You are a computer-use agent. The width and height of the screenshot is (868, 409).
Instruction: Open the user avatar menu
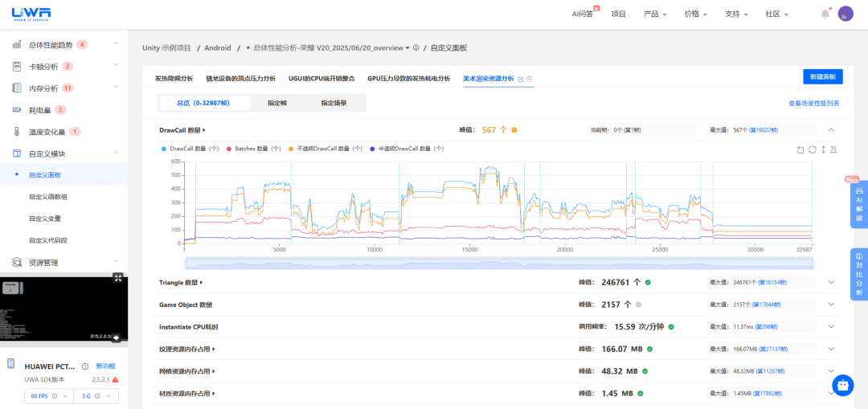point(845,14)
